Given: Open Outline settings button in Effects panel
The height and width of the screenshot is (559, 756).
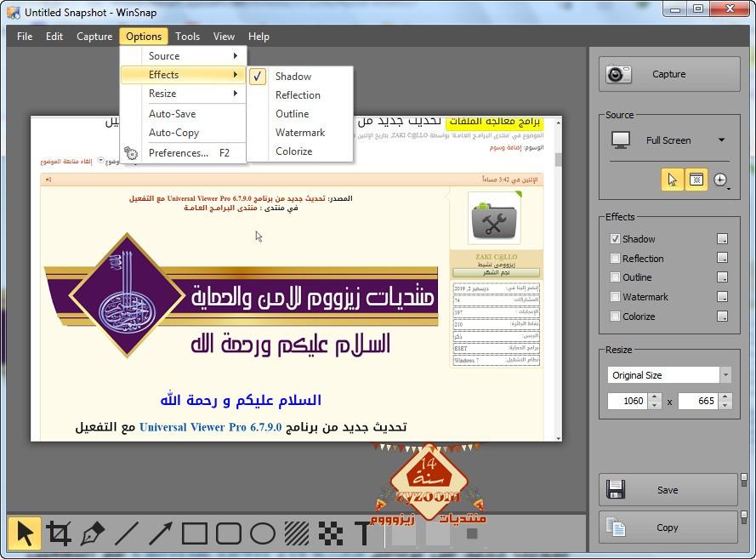Looking at the screenshot, I should 722,277.
